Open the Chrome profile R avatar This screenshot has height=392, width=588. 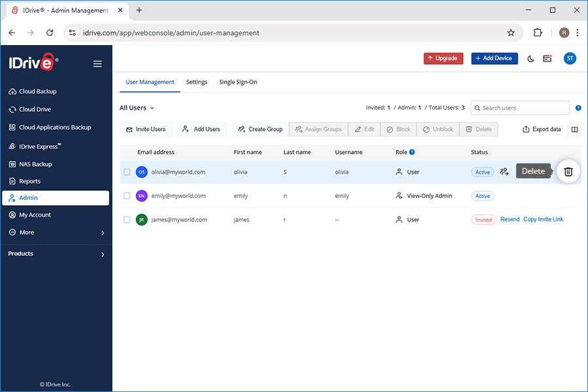(x=564, y=33)
